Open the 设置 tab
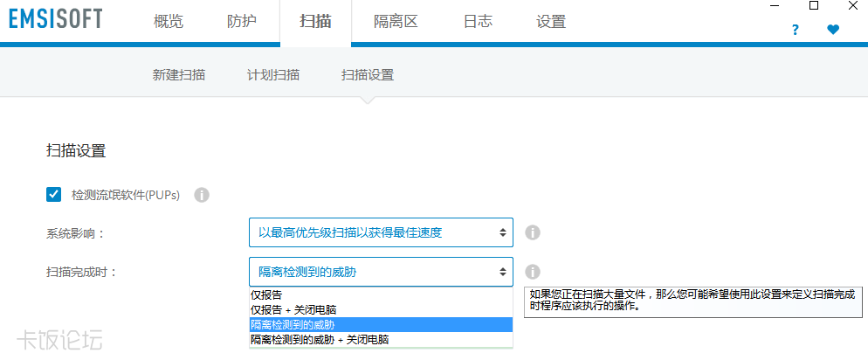This screenshot has width=868, height=360. click(x=551, y=22)
